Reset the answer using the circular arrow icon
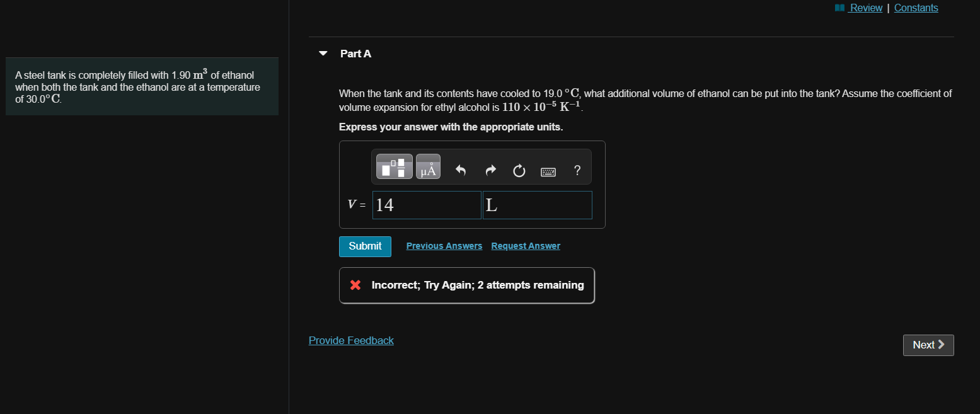Viewport: 980px width, 414px height. (x=519, y=170)
